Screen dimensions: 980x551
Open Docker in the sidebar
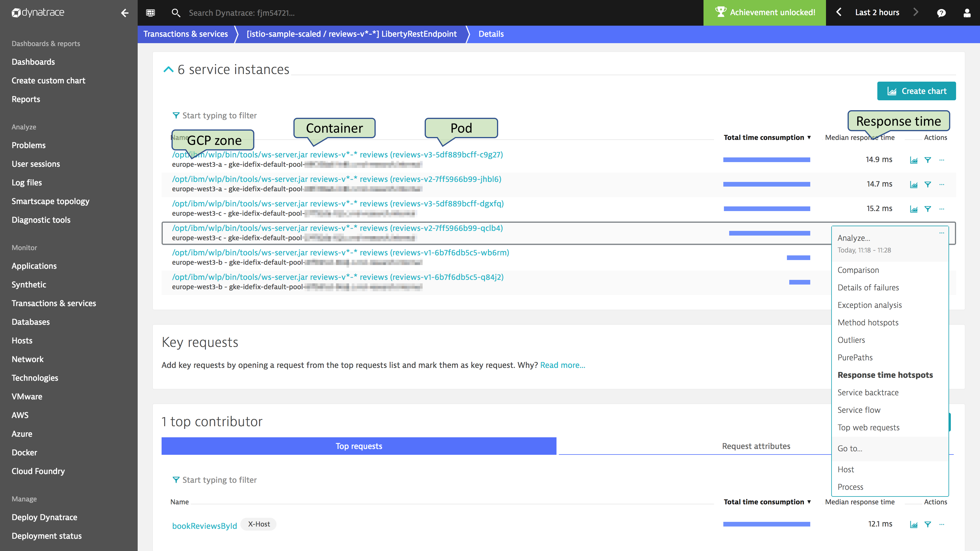pyautogui.click(x=24, y=452)
